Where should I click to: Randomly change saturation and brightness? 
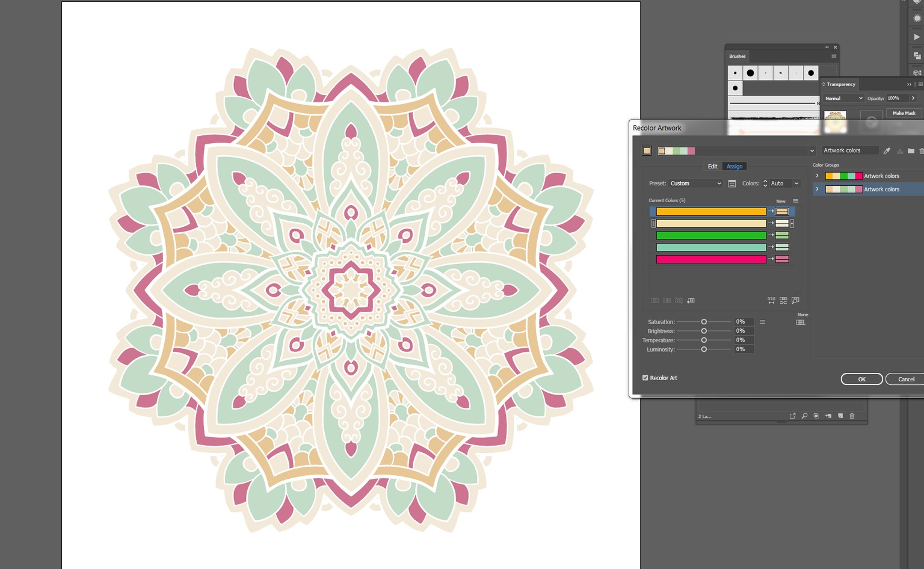tap(783, 301)
